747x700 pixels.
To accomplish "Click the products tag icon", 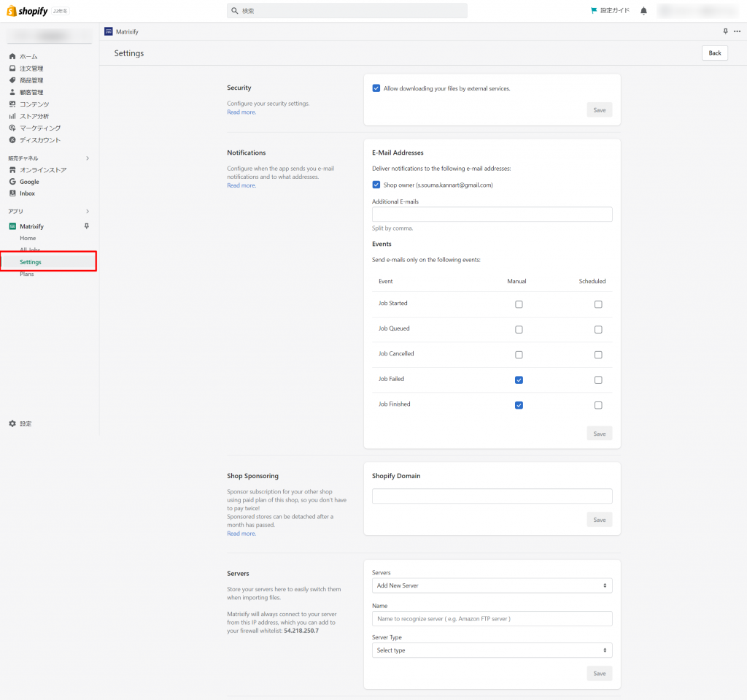I will click(x=12, y=80).
